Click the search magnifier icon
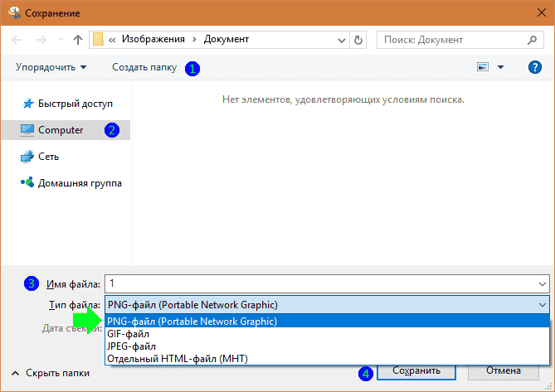555x392 pixels. (532, 40)
